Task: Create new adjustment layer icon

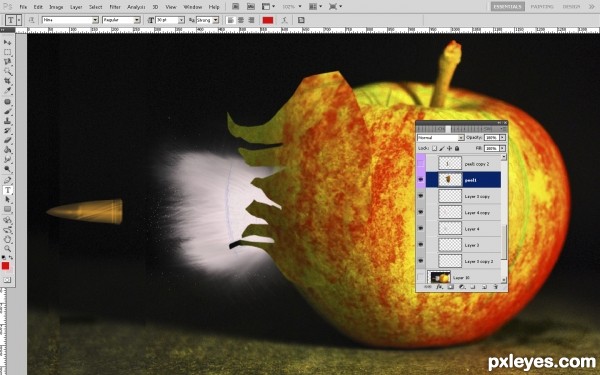Action: click(461, 287)
